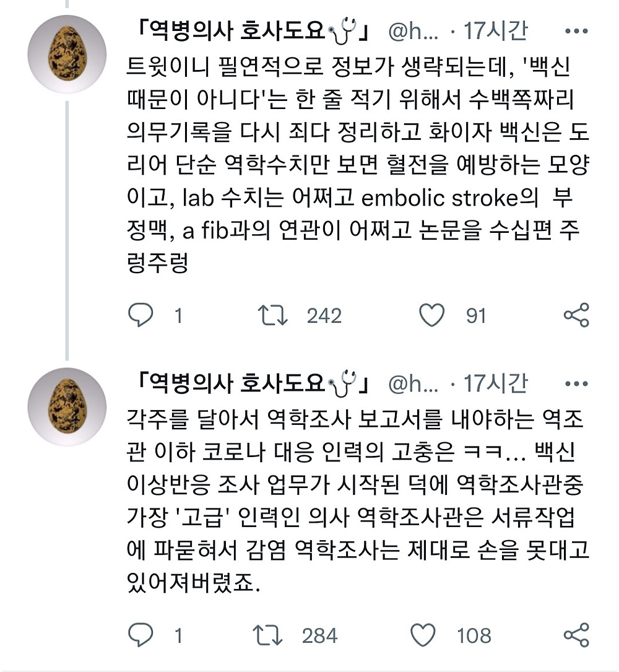619x672 pixels.
Task: Click the @h... handle on second tweet
Action: pos(413,385)
